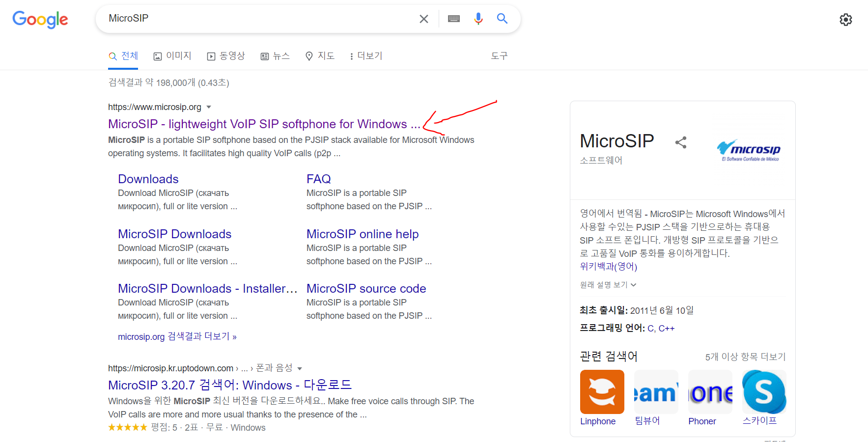The height and width of the screenshot is (442, 868).
Task: Open MicroSIP online help link
Action: pyautogui.click(x=363, y=234)
